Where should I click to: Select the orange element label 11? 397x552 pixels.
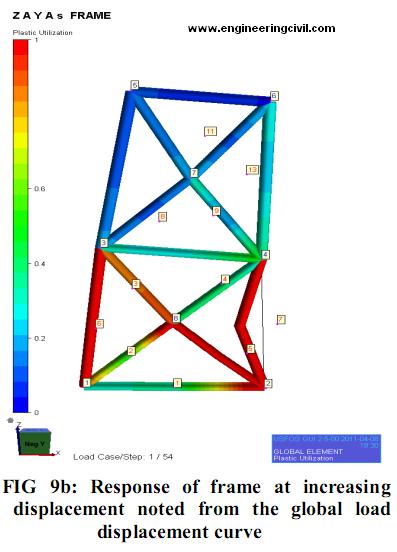[210, 131]
